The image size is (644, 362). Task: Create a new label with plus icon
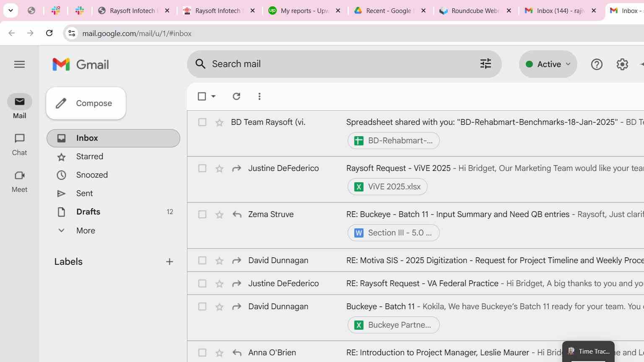pos(169,261)
